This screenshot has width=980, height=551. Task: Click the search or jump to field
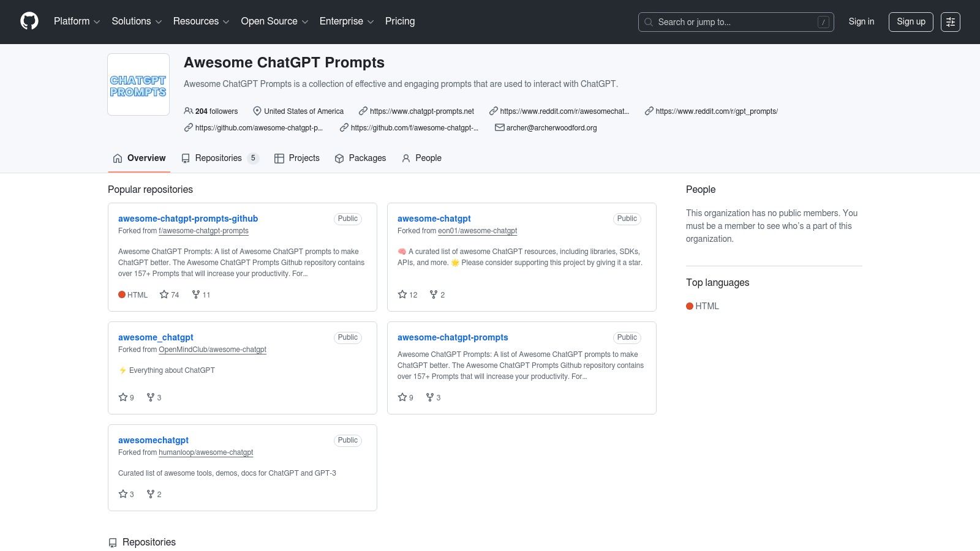pos(735,22)
